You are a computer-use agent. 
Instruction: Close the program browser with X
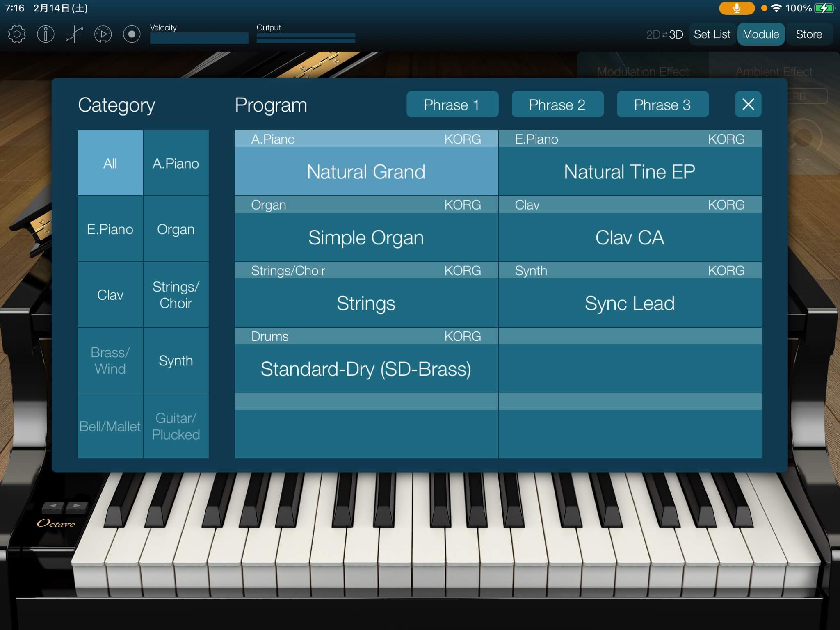pos(748,104)
